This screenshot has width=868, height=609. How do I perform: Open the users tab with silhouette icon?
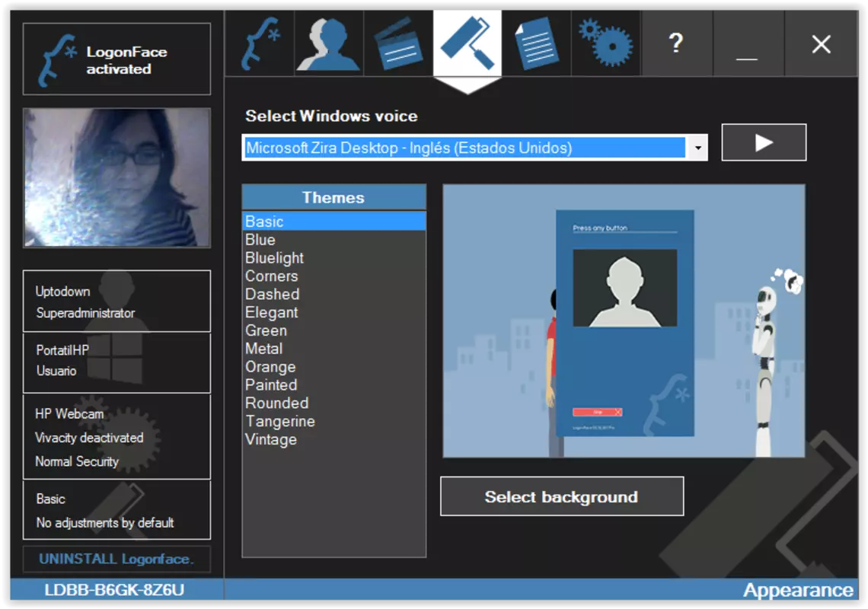point(329,43)
